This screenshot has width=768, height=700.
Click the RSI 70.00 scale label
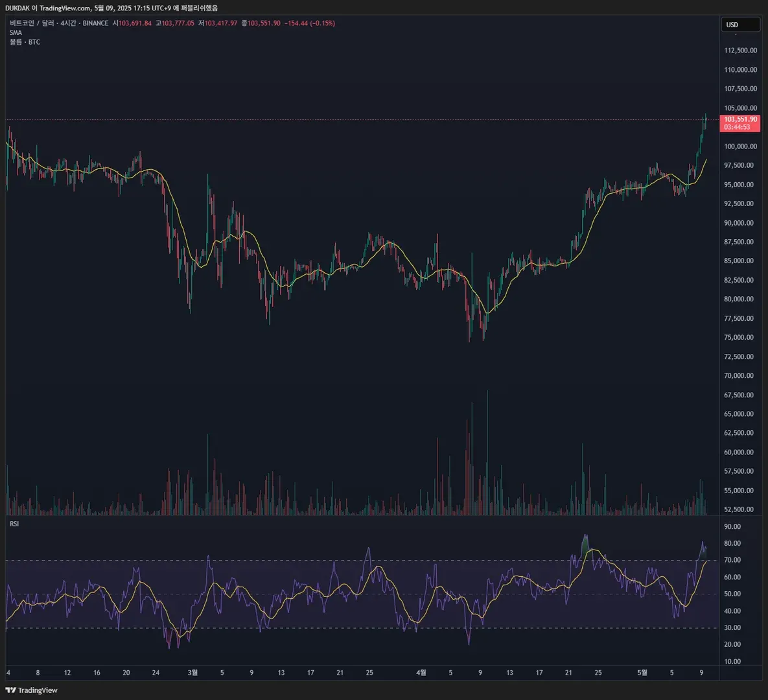click(x=732, y=560)
